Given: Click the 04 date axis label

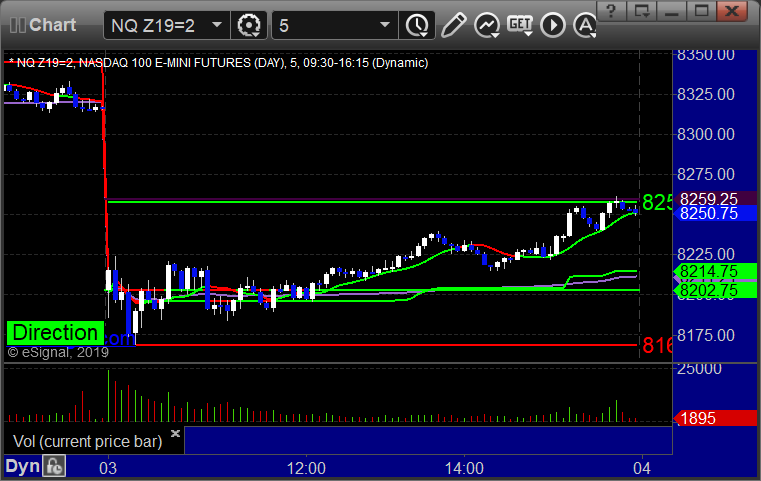Looking at the screenshot, I should 642,468.
